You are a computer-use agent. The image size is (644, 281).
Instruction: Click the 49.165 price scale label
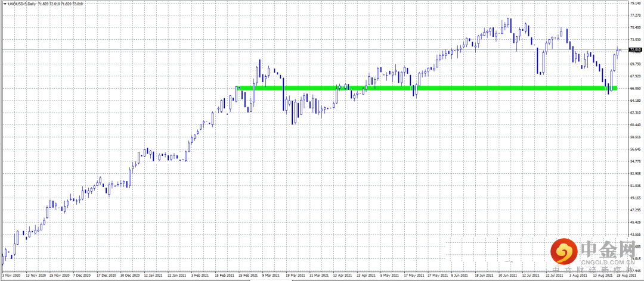[635, 198]
